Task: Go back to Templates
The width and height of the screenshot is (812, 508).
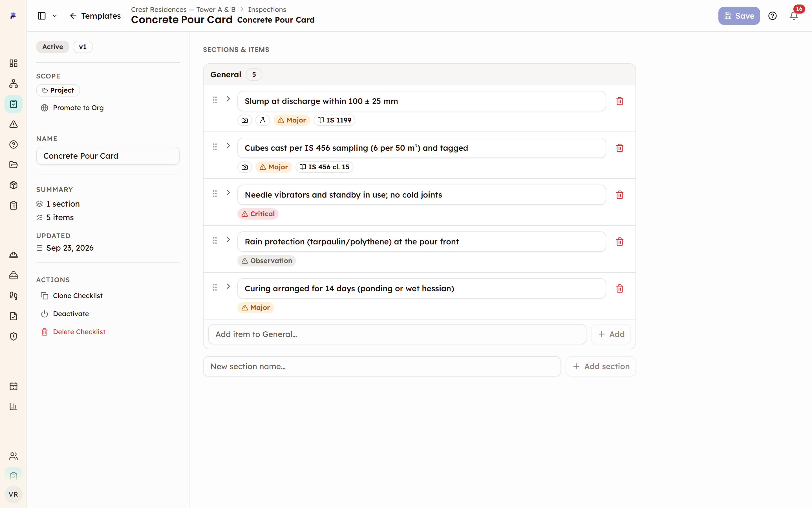Action: coord(95,16)
